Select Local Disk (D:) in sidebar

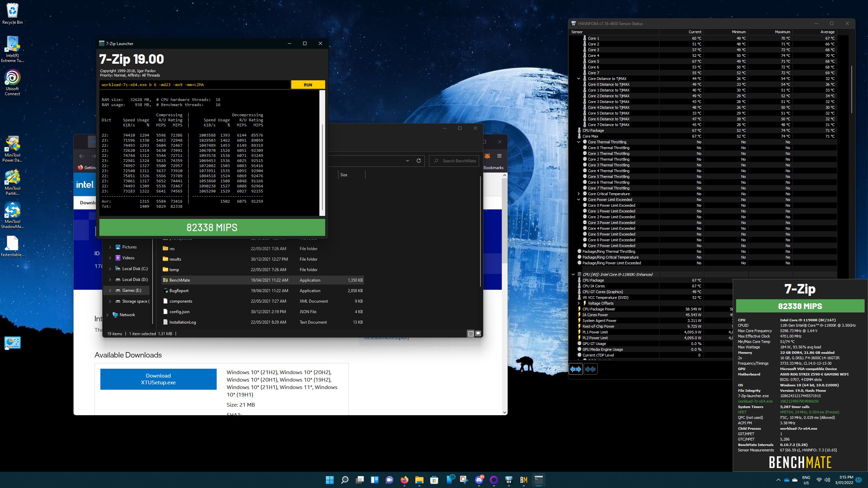click(x=135, y=280)
